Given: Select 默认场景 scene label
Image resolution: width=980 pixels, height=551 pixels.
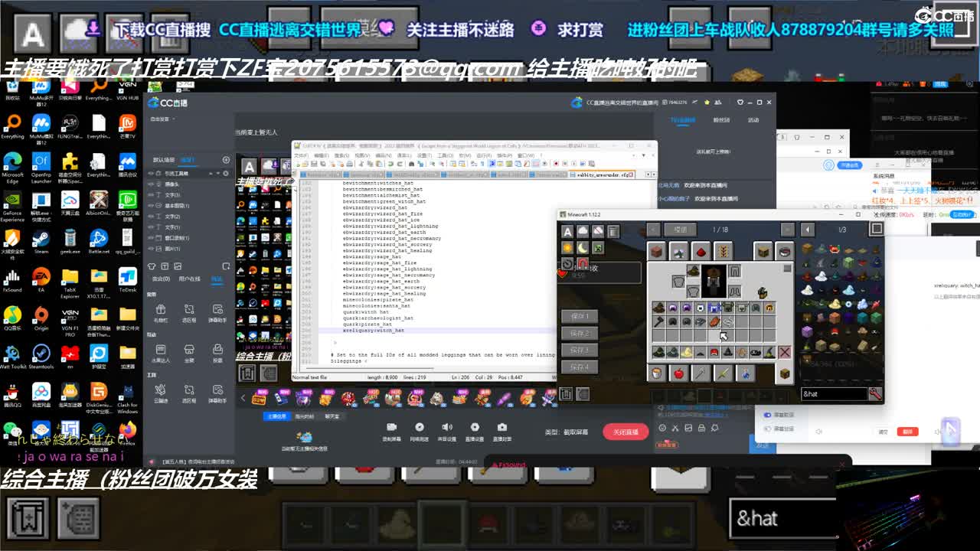Looking at the screenshot, I should 163,160.
